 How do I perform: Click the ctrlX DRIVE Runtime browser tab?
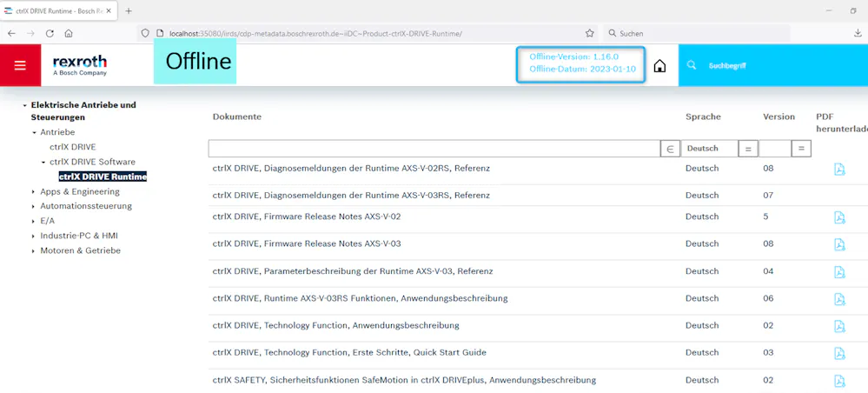tap(59, 10)
